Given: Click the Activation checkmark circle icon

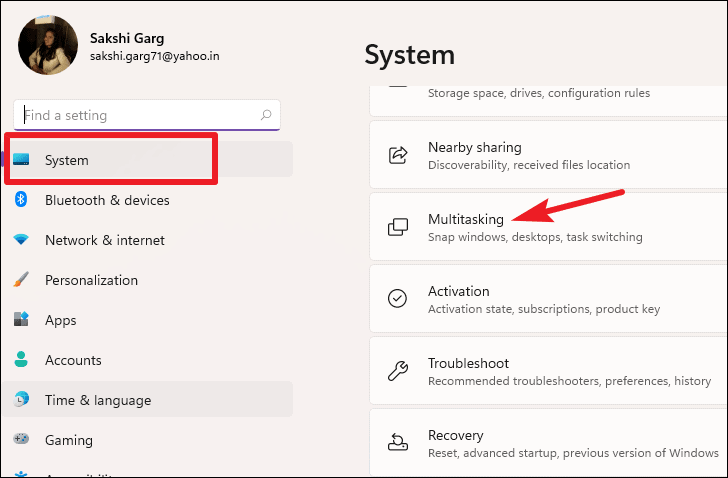Looking at the screenshot, I should 397,298.
